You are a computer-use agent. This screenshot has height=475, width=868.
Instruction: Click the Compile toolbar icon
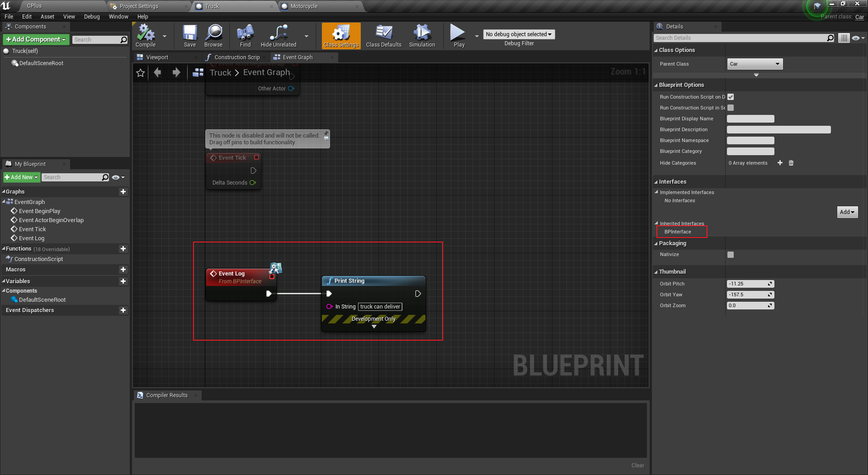point(146,36)
